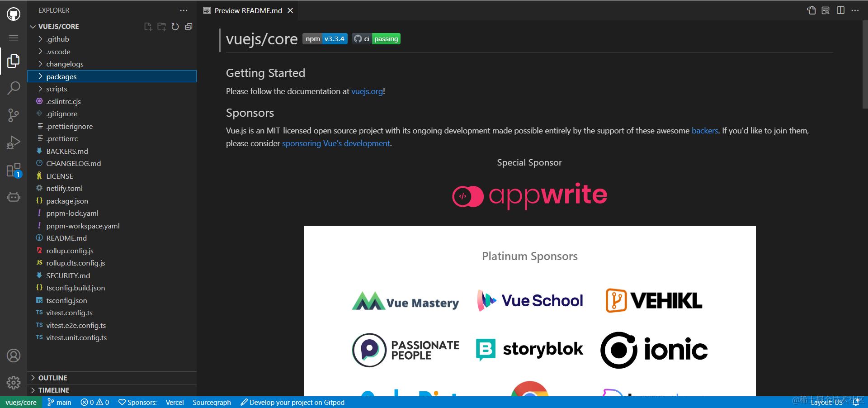Open the hamburger application menu
The height and width of the screenshot is (408, 868).
coord(13,38)
